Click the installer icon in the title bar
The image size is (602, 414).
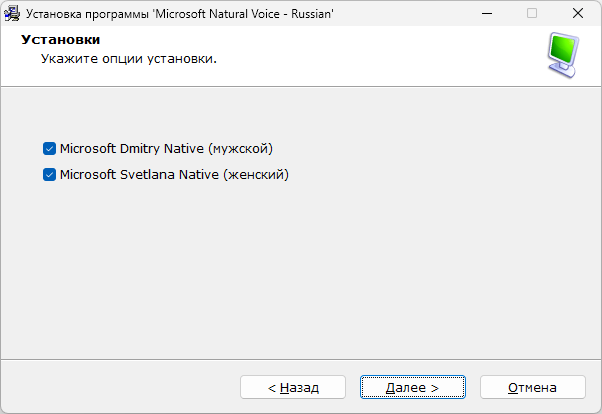click(13, 14)
